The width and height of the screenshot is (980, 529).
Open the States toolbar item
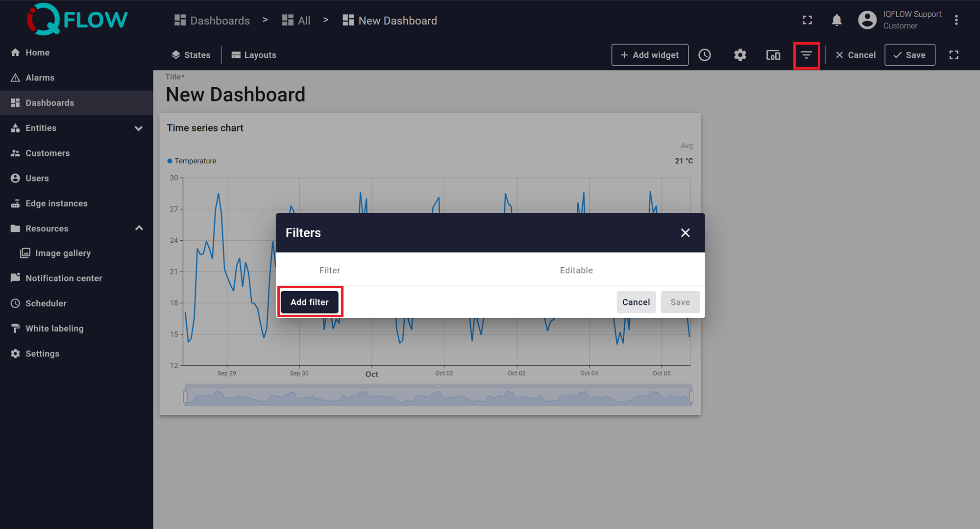tap(191, 55)
